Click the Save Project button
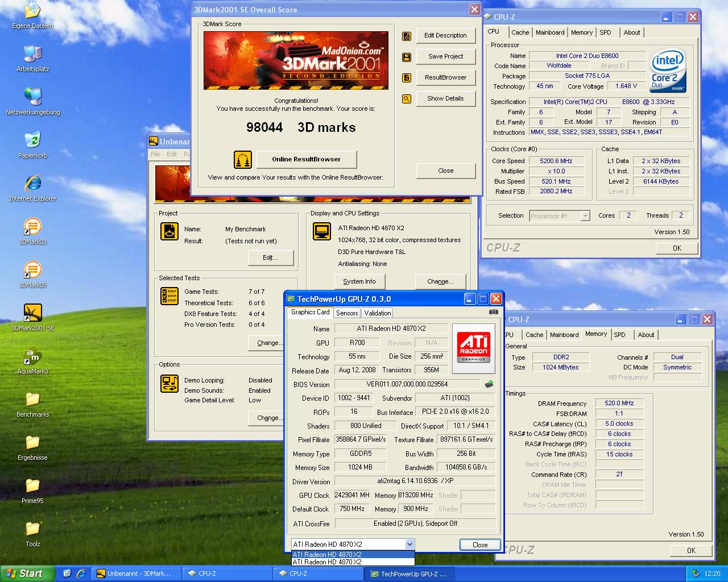 click(x=445, y=56)
